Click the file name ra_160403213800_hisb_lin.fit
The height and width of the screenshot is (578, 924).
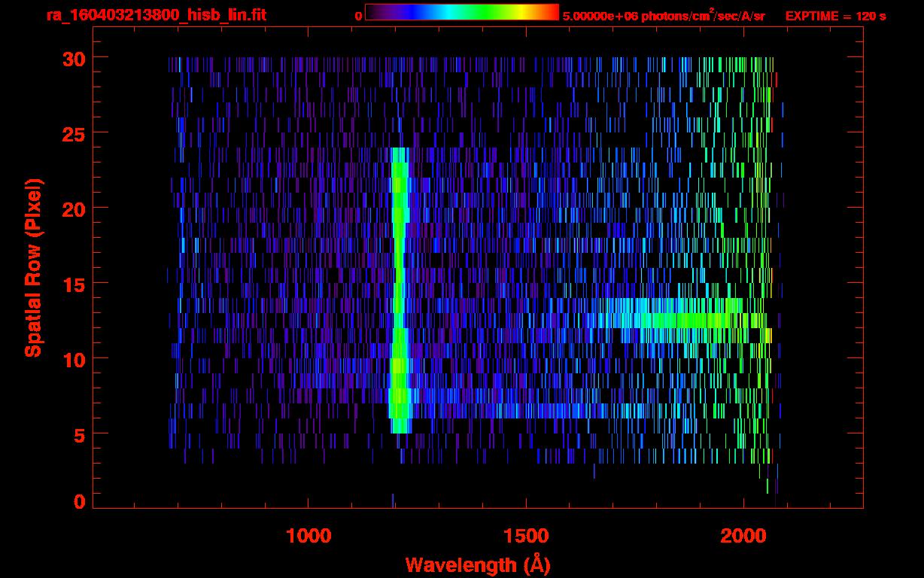tap(156, 15)
